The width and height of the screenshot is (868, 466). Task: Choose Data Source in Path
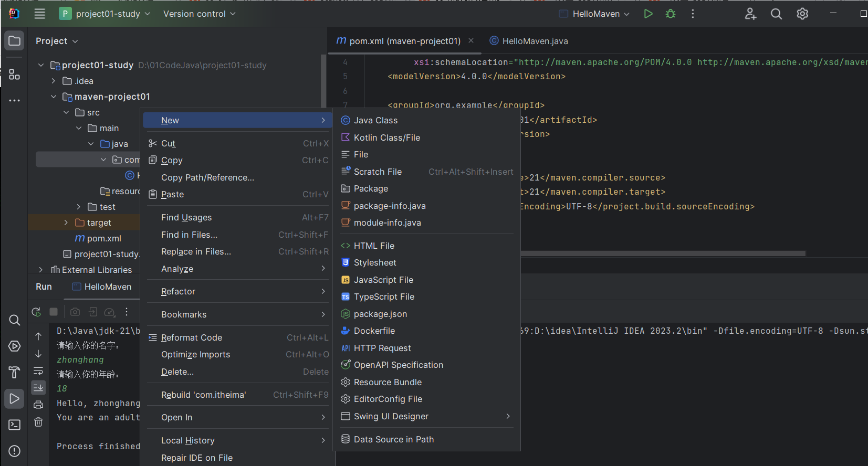click(x=426, y=439)
